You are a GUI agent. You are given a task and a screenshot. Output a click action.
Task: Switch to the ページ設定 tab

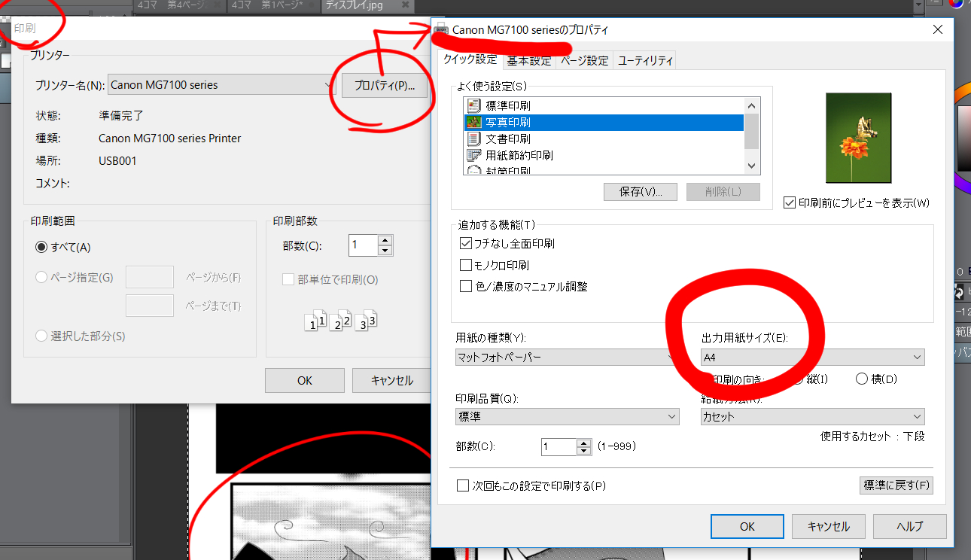(585, 60)
